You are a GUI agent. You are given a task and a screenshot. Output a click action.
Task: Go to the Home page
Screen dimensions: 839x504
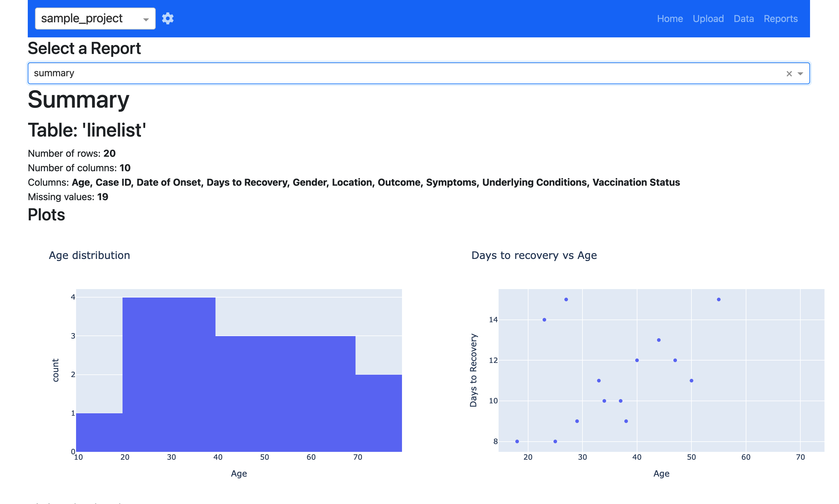pos(670,19)
